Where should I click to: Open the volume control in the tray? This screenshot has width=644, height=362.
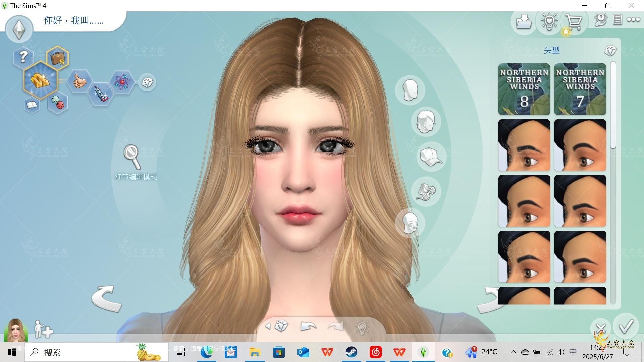561,352
